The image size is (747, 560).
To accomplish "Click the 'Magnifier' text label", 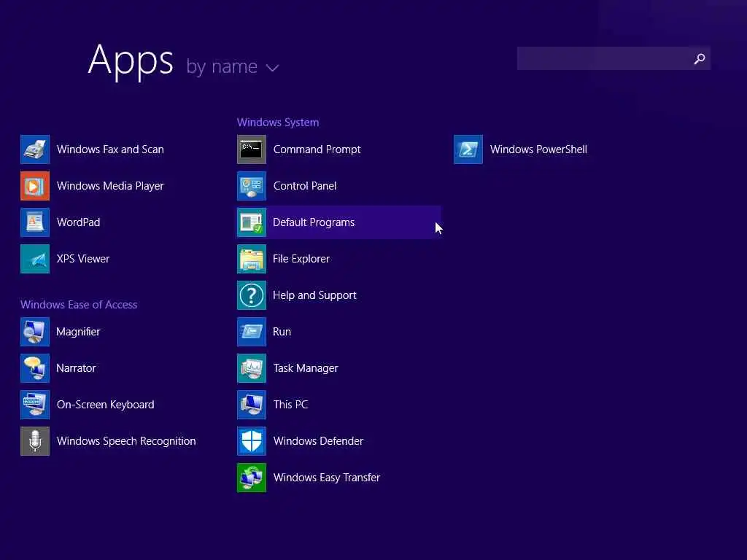I will coord(78,332).
